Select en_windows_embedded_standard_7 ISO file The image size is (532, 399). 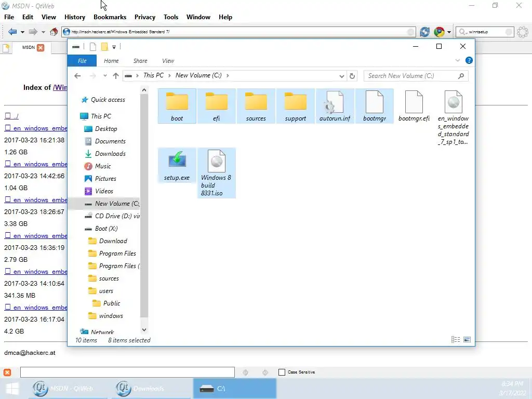[x=453, y=118]
